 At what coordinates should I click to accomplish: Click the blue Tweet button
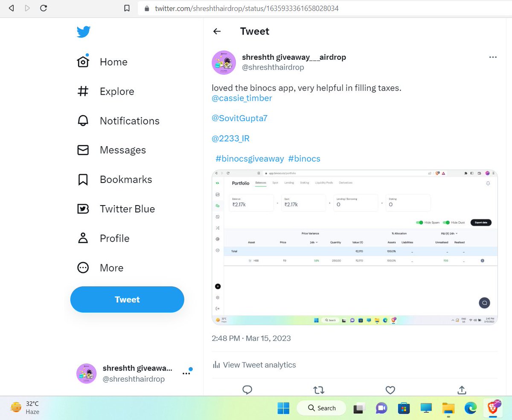pyautogui.click(x=127, y=299)
